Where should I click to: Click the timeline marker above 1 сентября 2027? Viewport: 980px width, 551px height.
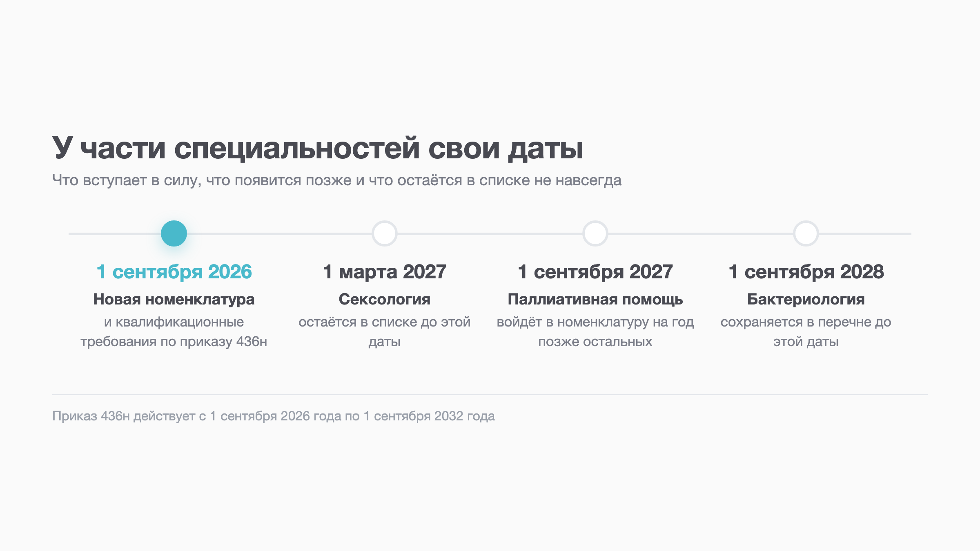pos(595,233)
